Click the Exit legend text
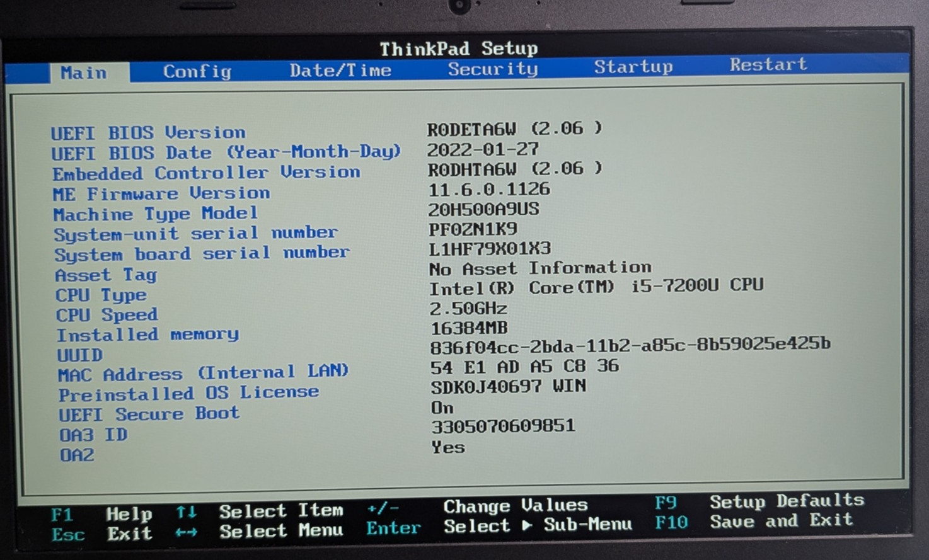The width and height of the screenshot is (929, 560). [x=129, y=534]
